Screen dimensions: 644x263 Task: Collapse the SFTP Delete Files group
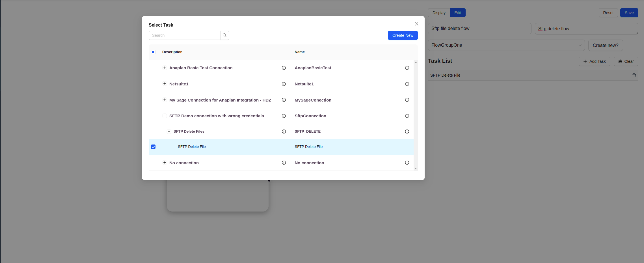pos(169,131)
